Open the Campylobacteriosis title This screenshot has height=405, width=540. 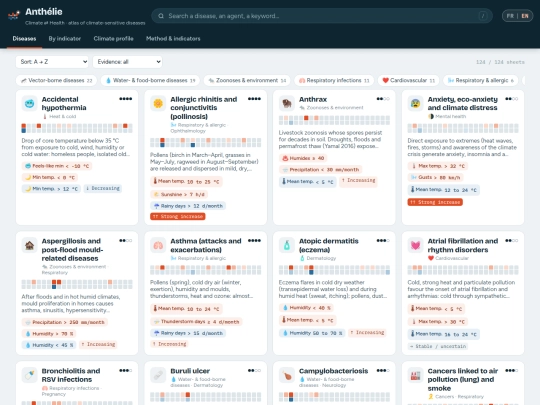tap(333, 371)
